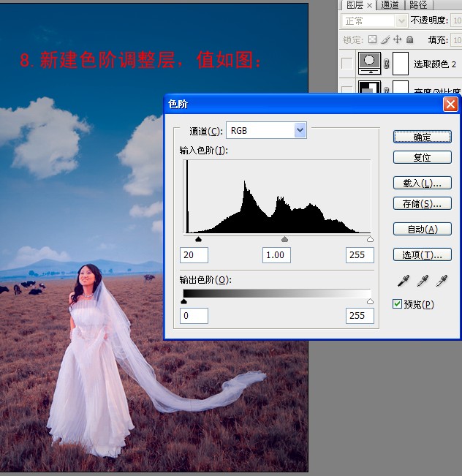Click output highlight field showing 255
The width and height of the screenshot is (462, 476).
click(360, 316)
